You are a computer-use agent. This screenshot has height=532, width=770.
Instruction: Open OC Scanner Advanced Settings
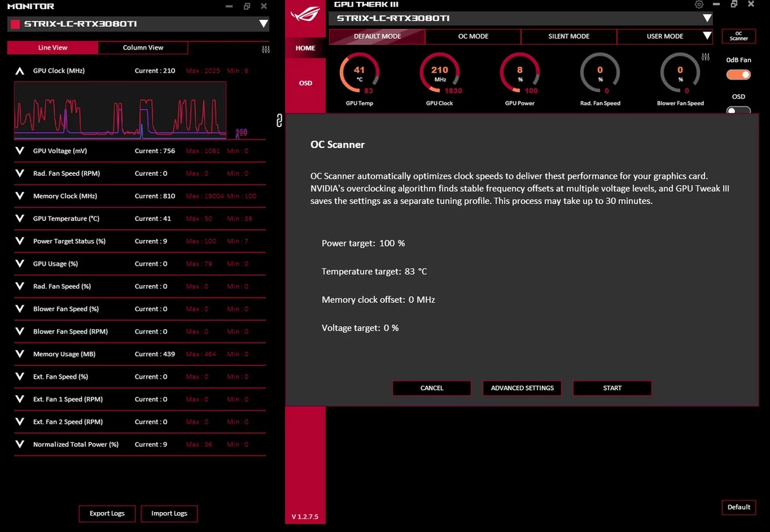click(522, 388)
